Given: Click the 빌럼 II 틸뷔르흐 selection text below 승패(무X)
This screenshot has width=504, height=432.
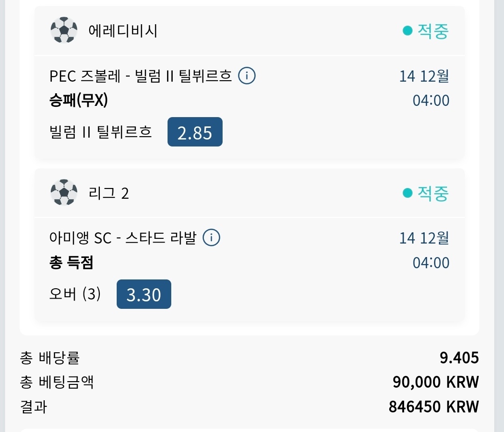Looking at the screenshot, I should point(100,132).
